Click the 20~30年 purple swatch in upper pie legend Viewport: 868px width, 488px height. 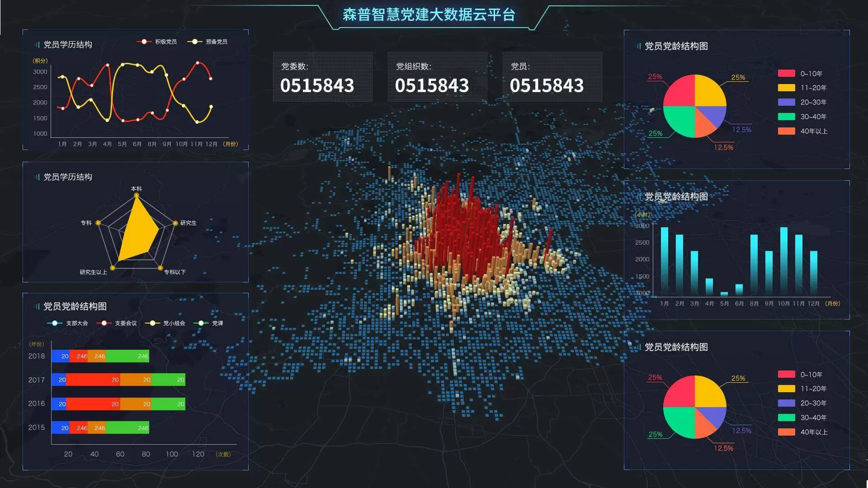pos(786,102)
